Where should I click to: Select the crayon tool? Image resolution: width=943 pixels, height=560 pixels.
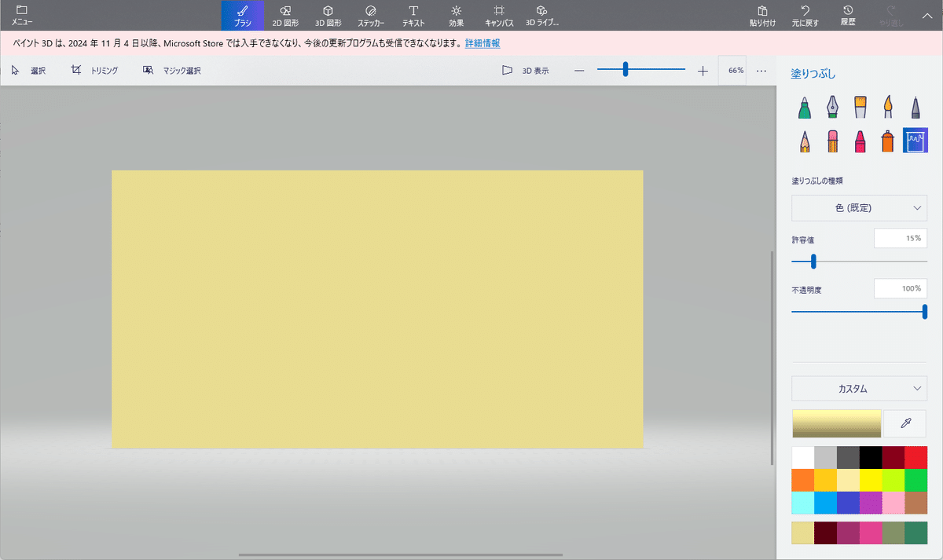[x=860, y=141]
